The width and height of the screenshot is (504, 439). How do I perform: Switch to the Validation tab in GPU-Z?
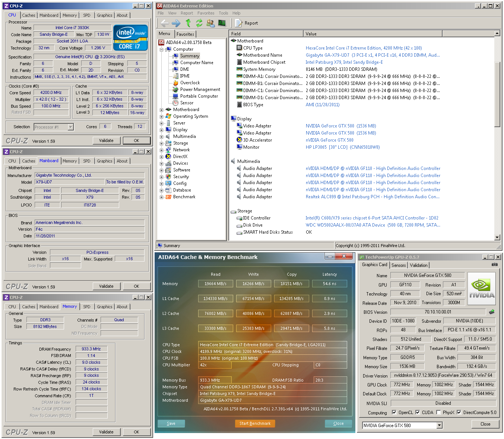419,265
